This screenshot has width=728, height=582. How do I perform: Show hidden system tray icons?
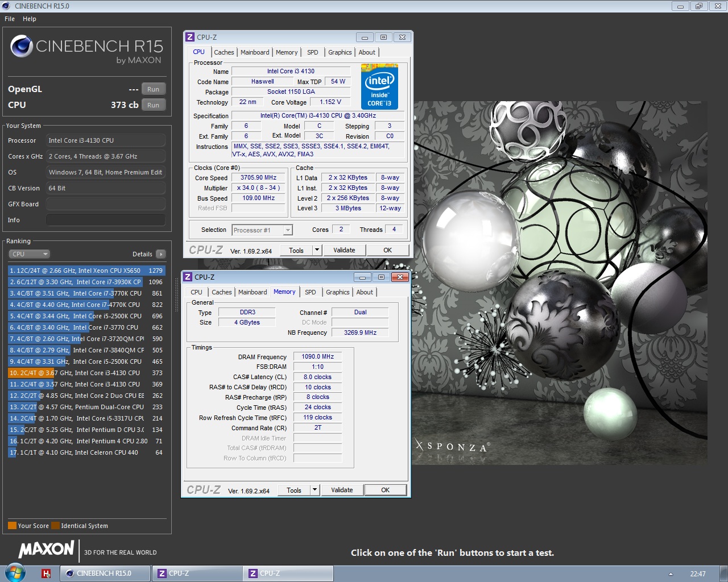pos(671,574)
